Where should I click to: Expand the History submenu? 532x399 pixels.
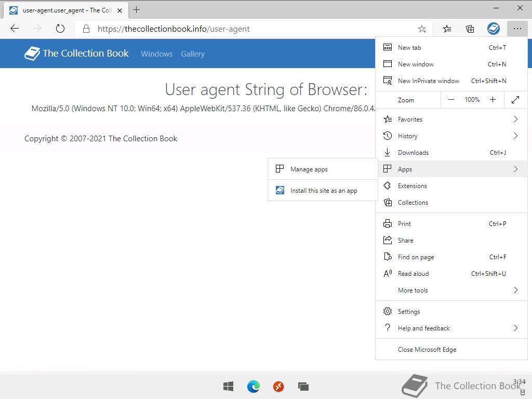tap(451, 136)
